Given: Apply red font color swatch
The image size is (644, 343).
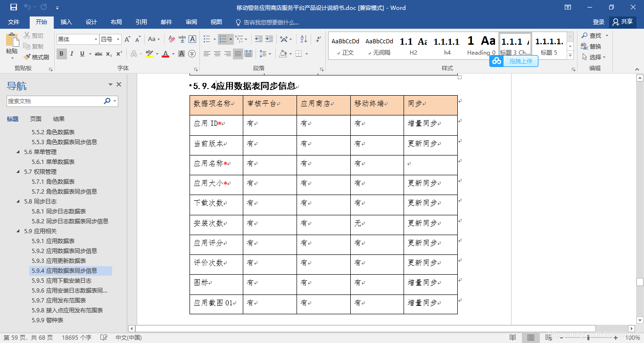Looking at the screenshot, I should click(x=165, y=54).
